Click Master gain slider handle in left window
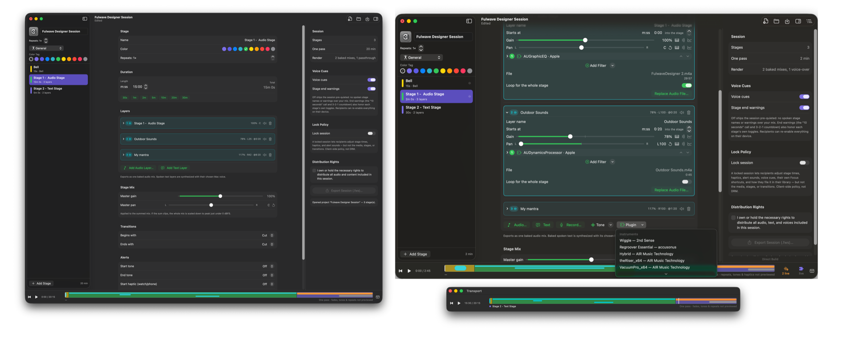This screenshot has width=868, height=345. tap(220, 196)
